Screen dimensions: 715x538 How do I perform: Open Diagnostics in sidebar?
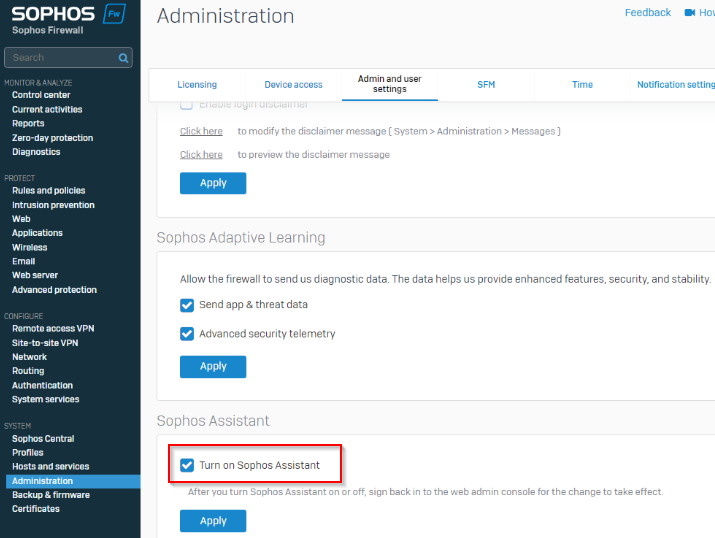pyautogui.click(x=36, y=152)
